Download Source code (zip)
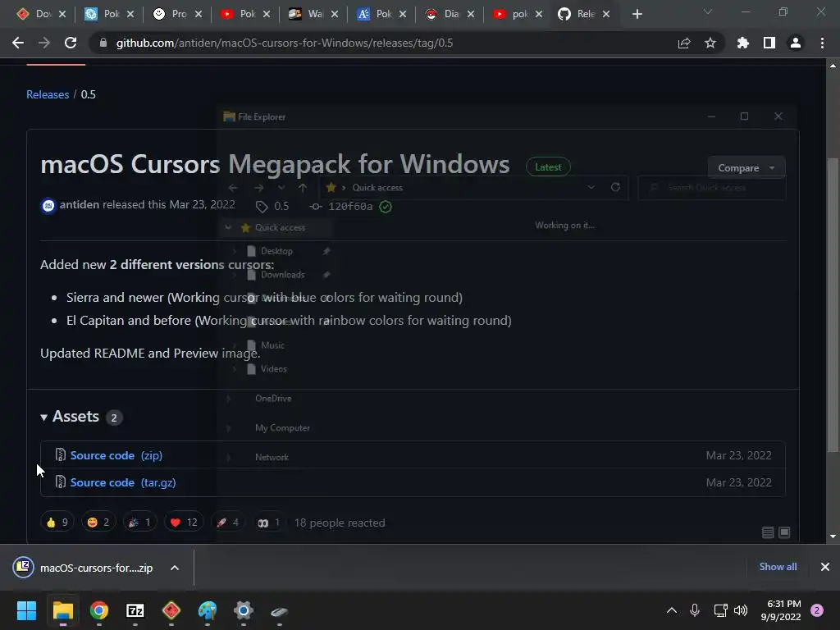 pos(116,455)
